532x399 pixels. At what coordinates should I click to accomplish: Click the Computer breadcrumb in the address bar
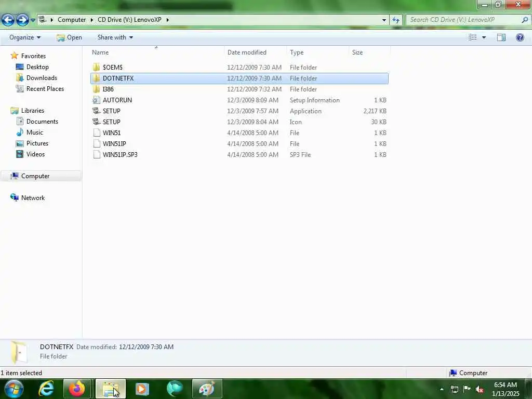72,20
